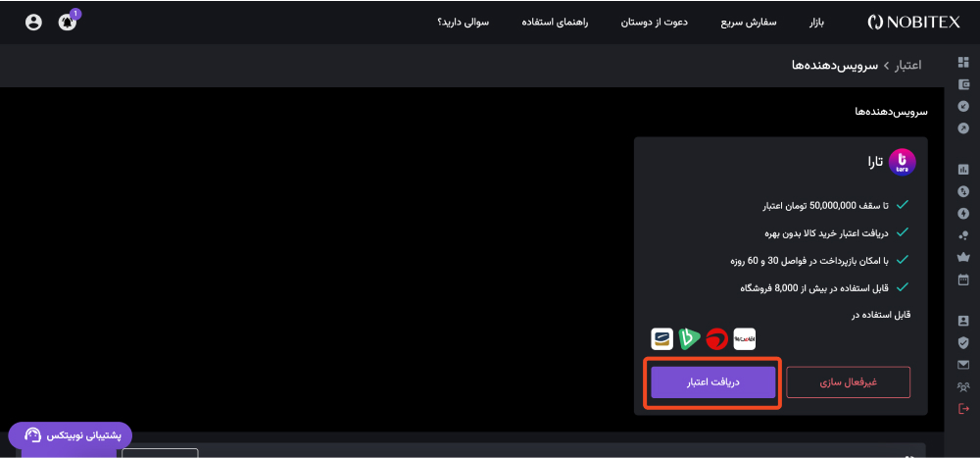
Task: Open the security shield sidebar icon
Action: (963, 342)
